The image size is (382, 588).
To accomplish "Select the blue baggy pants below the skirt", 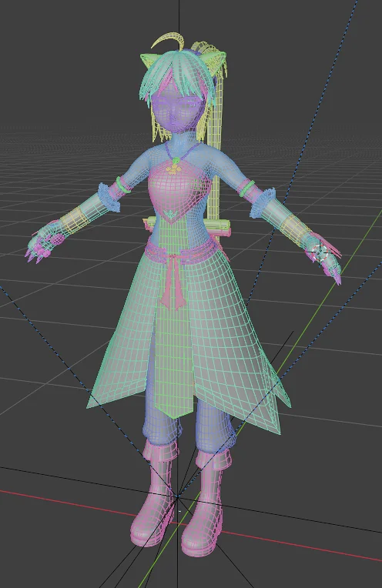I will (x=189, y=420).
